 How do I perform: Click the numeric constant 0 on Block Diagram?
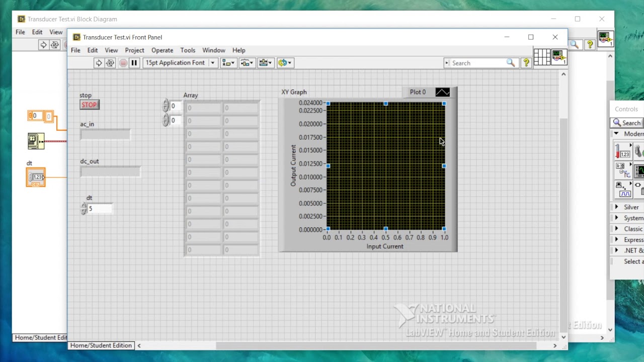[x=35, y=116]
